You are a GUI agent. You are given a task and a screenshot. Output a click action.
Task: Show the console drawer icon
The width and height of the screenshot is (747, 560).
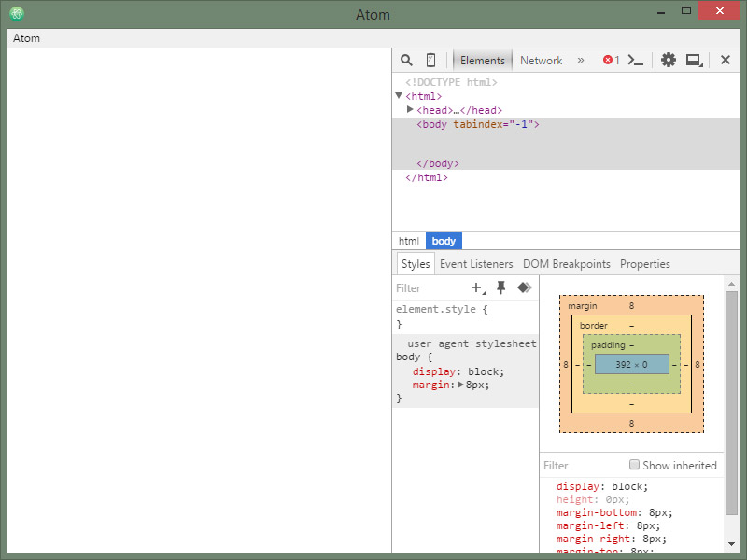(x=636, y=60)
